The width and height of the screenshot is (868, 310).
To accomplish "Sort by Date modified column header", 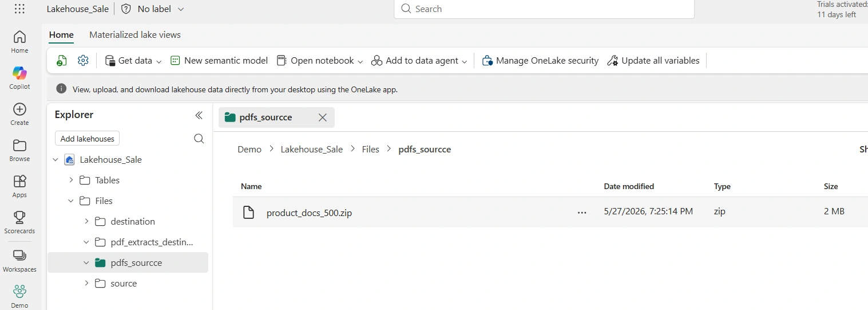I will (x=629, y=186).
